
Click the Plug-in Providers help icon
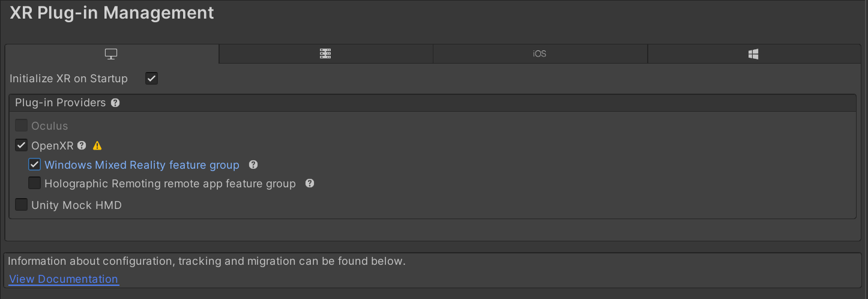click(x=115, y=103)
